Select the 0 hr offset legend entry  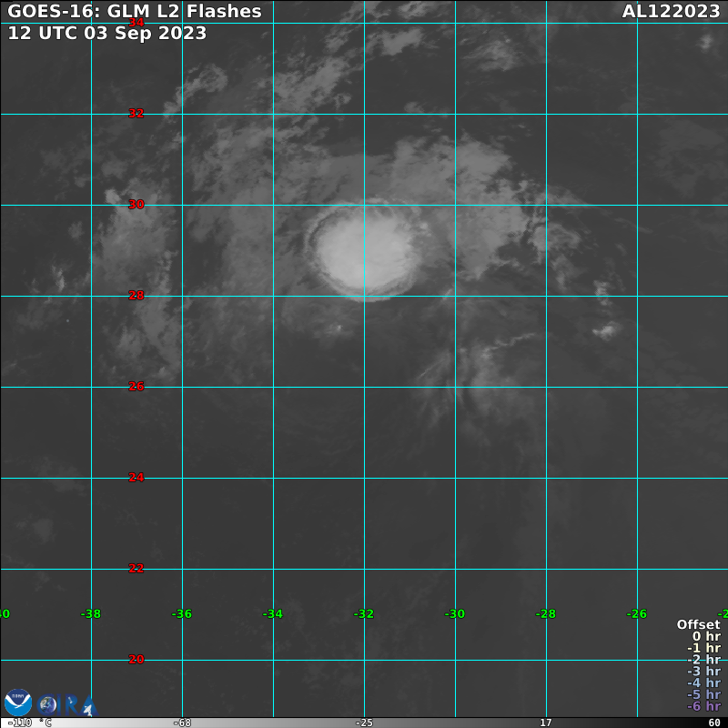pyautogui.click(x=706, y=636)
